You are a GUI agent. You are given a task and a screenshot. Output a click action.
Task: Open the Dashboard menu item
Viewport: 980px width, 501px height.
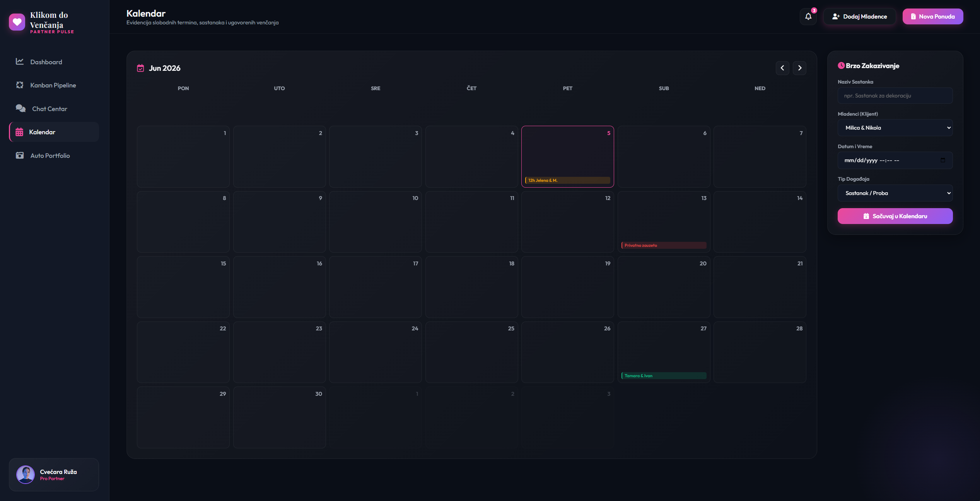(54, 62)
